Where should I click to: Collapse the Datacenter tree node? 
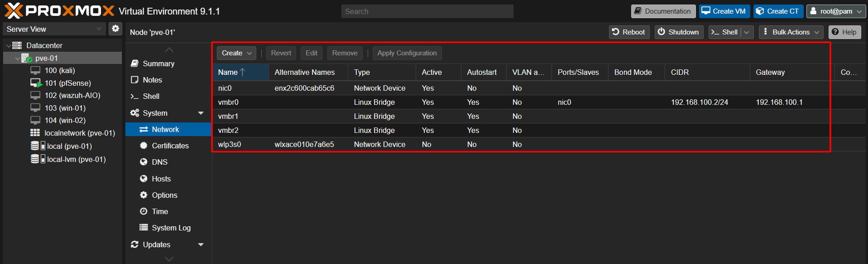point(8,45)
